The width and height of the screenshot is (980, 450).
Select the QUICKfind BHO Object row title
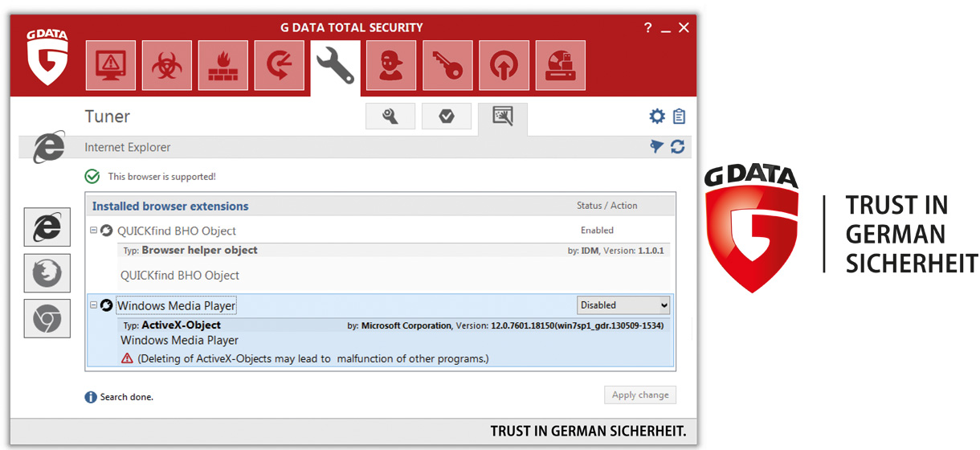(x=177, y=231)
